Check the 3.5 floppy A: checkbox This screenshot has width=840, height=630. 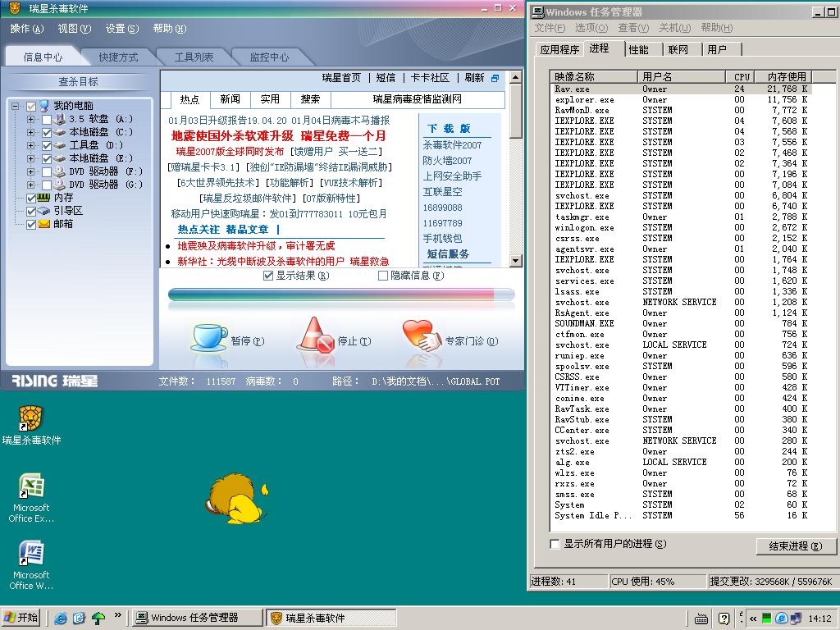coord(47,119)
